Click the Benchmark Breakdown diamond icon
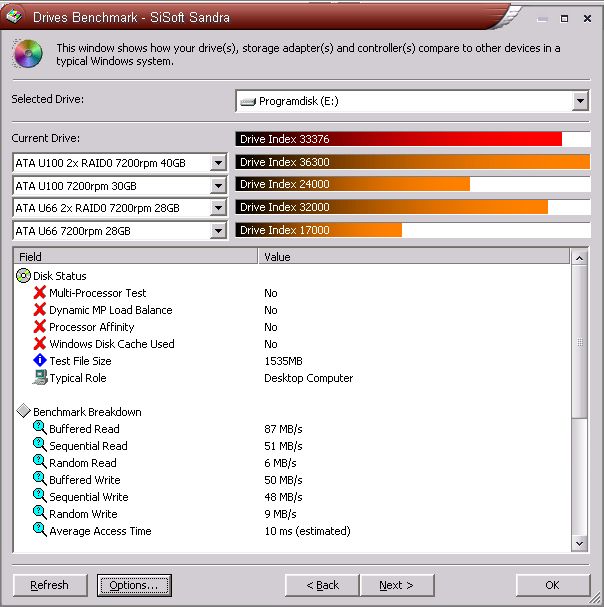The height and width of the screenshot is (607, 604). [x=24, y=412]
